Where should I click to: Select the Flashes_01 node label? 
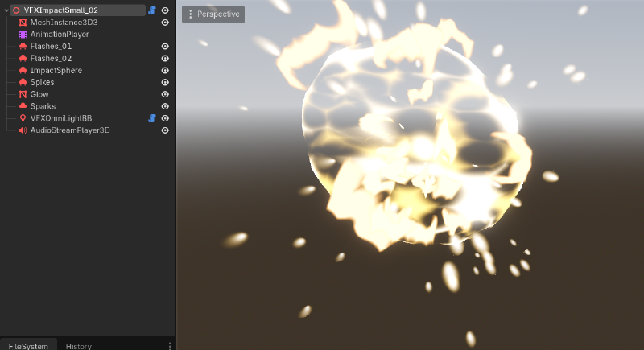point(51,47)
